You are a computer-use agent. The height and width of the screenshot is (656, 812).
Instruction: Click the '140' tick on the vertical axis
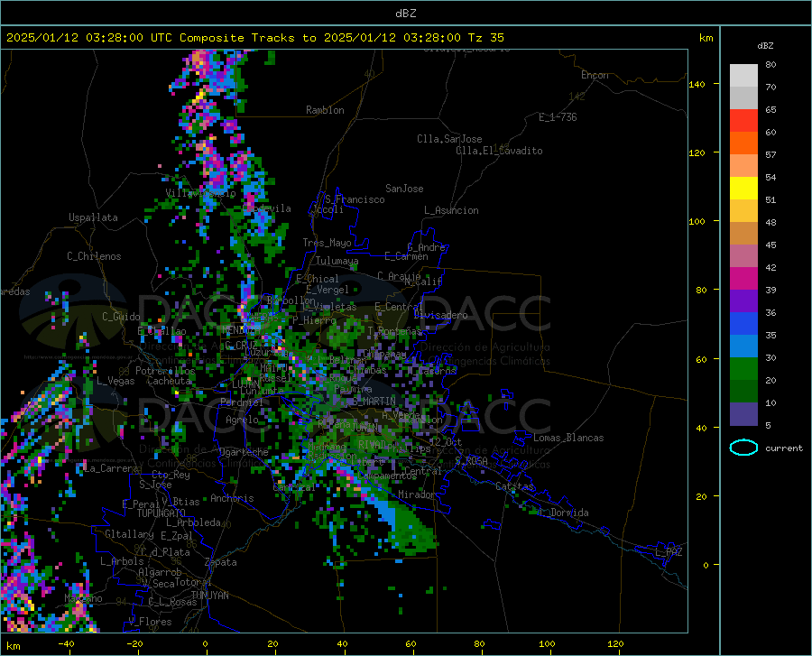[x=697, y=84]
